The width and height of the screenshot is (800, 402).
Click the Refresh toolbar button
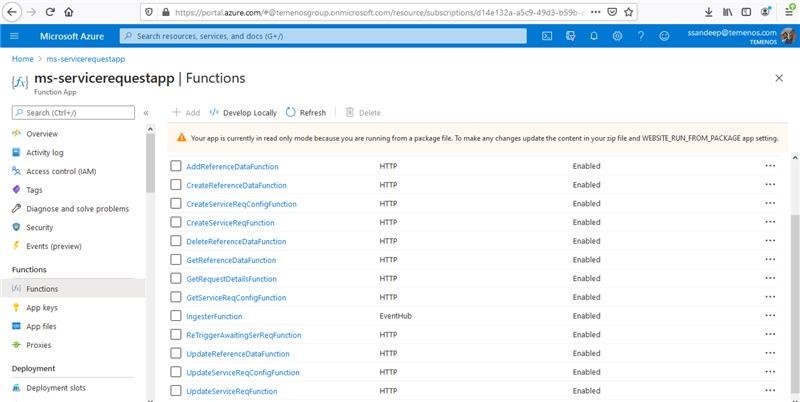(x=305, y=113)
